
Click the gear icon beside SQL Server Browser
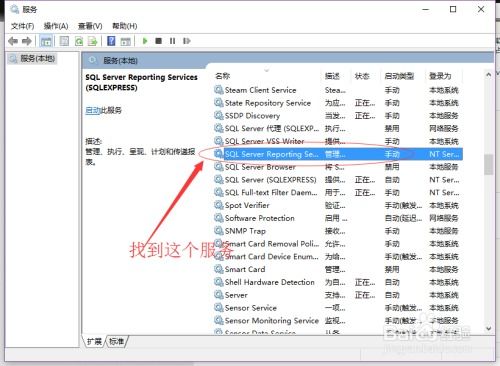[219, 166]
